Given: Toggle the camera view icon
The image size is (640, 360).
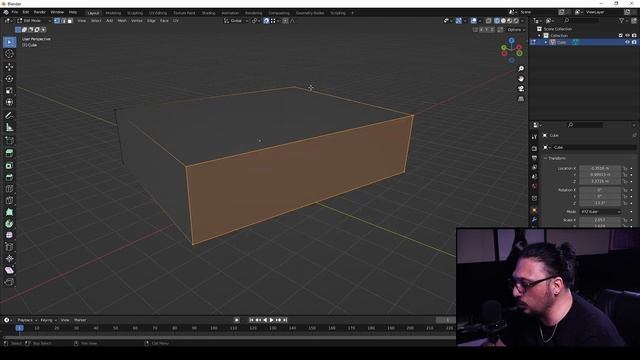Looking at the screenshot, I should pos(521,89).
